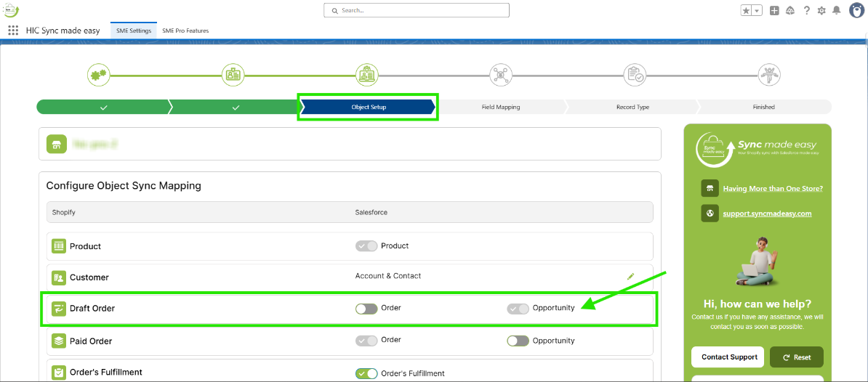Click the support person illustration

[758, 262]
